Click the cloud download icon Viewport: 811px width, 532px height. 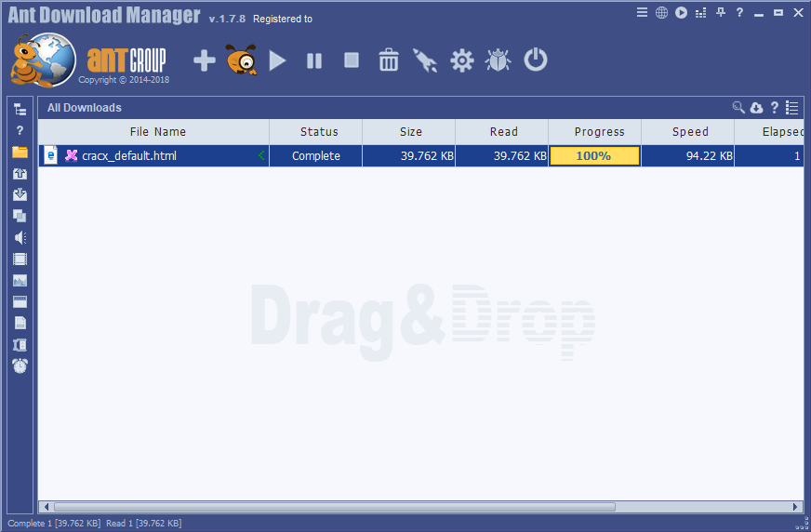click(x=757, y=108)
